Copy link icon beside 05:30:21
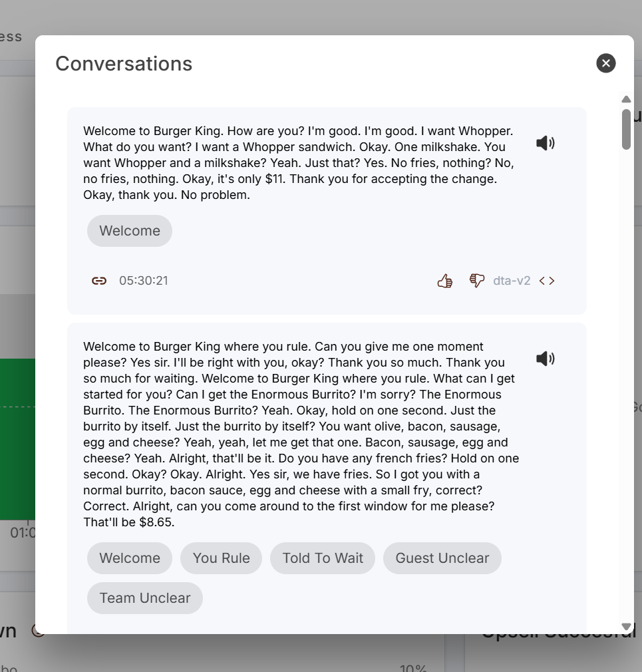Screen dimensions: 642x672 point(99,281)
